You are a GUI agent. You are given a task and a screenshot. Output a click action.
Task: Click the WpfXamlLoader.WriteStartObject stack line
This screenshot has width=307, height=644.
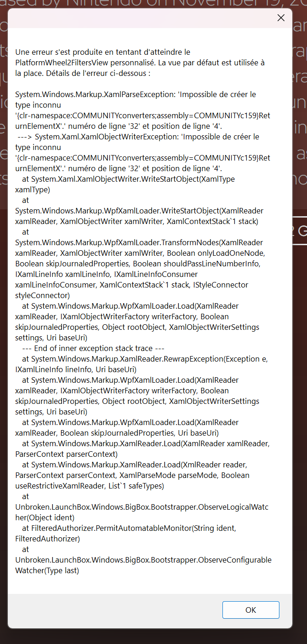click(139, 211)
